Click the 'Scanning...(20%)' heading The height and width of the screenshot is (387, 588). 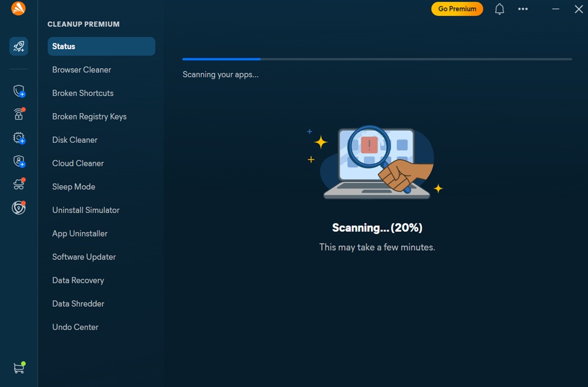(x=377, y=228)
